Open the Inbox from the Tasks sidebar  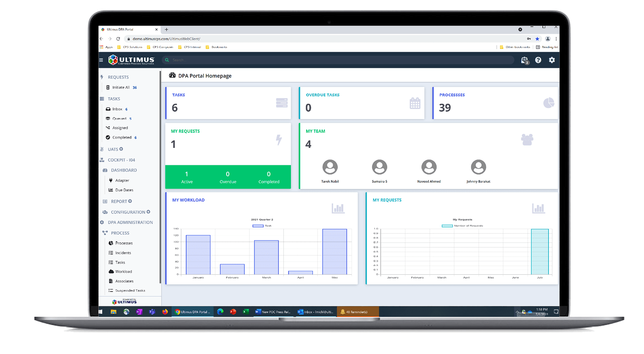tap(117, 109)
